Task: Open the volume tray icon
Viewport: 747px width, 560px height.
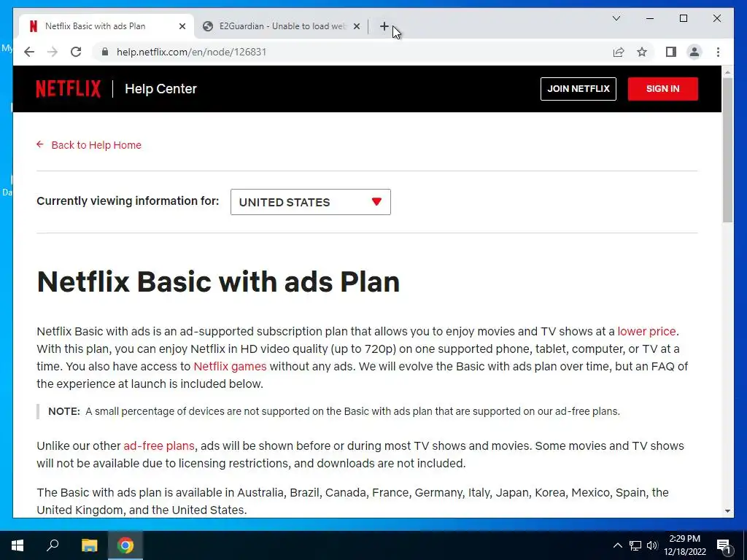Action: coord(652,545)
